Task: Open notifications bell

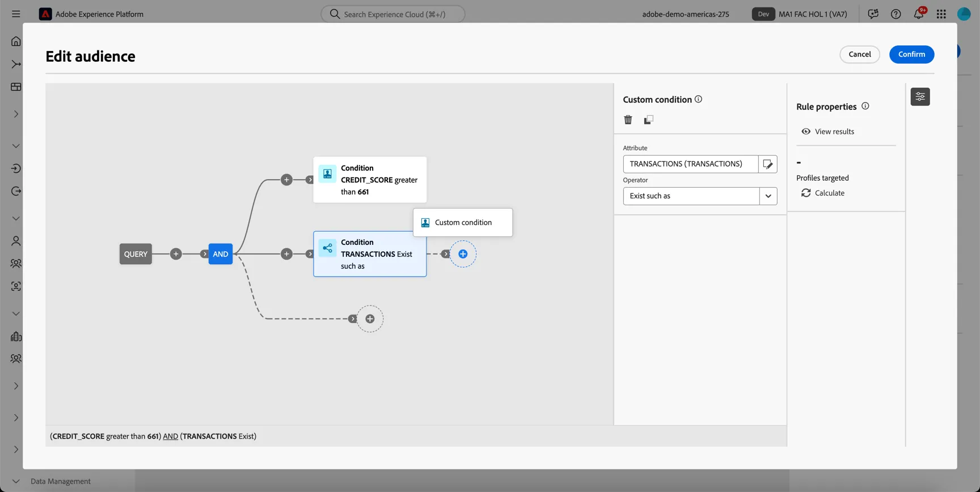Action: [919, 14]
